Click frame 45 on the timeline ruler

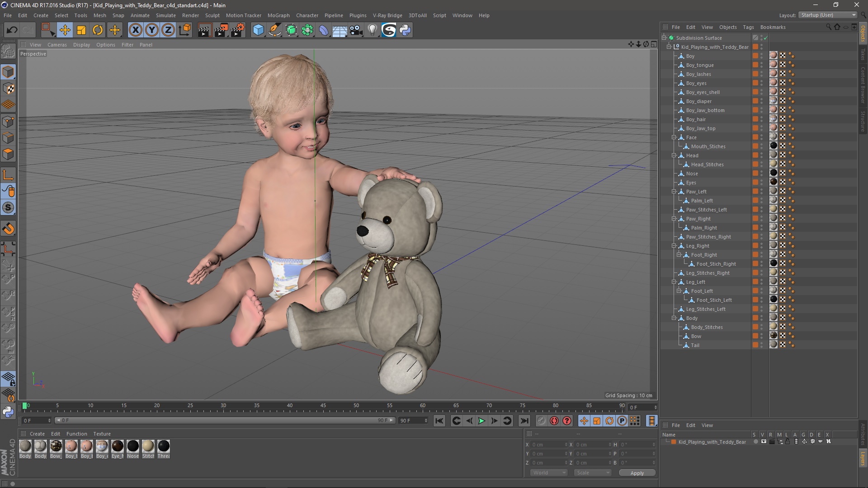pos(323,406)
